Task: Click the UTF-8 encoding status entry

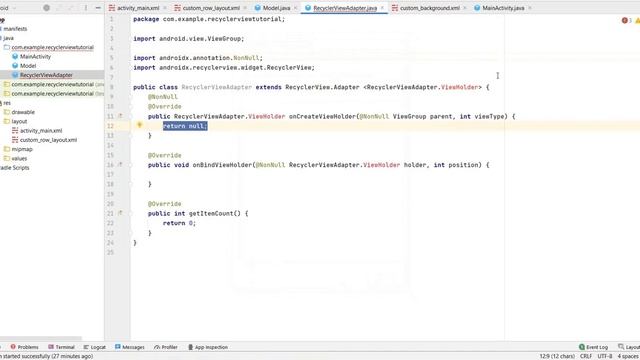Action: point(604,356)
